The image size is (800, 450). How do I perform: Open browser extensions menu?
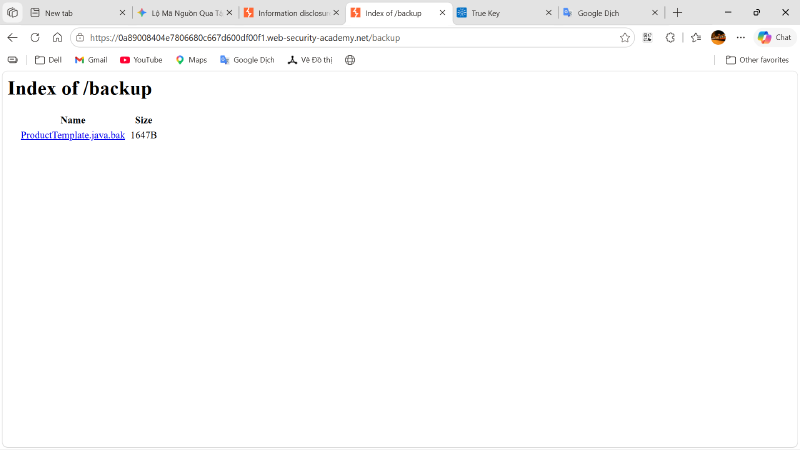670,37
